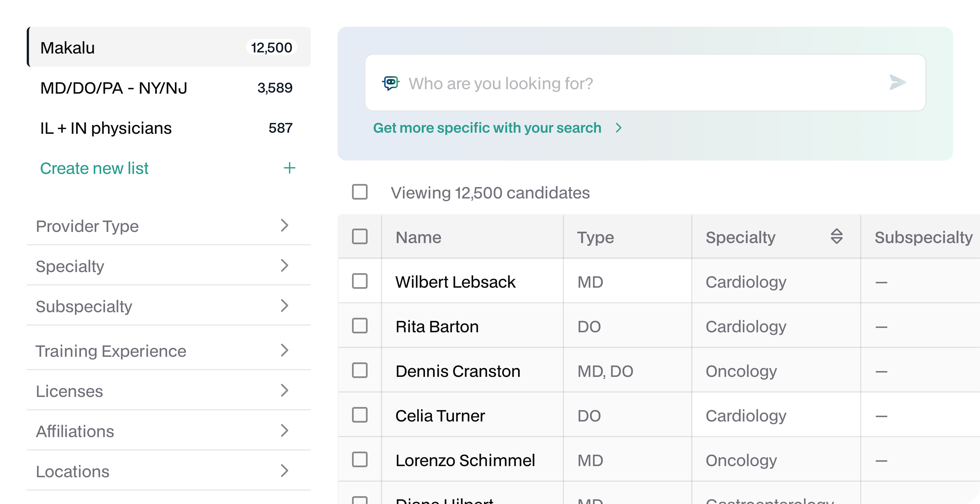Click the plus icon beside Create new list
Viewport: 980px width, 504px height.
click(290, 168)
